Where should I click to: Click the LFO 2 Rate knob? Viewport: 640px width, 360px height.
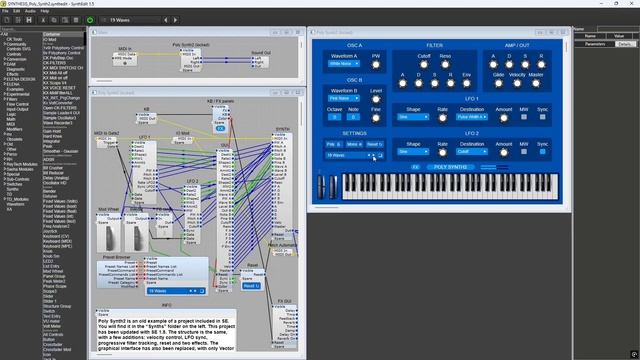(442, 153)
